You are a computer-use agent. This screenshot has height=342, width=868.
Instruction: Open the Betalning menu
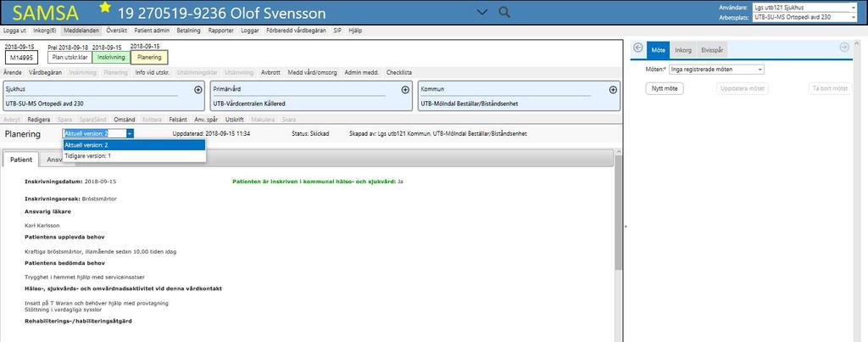[188, 31]
